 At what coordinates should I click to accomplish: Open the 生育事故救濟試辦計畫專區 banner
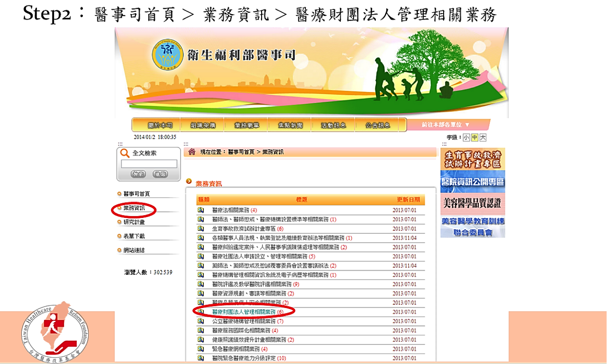[x=473, y=159]
